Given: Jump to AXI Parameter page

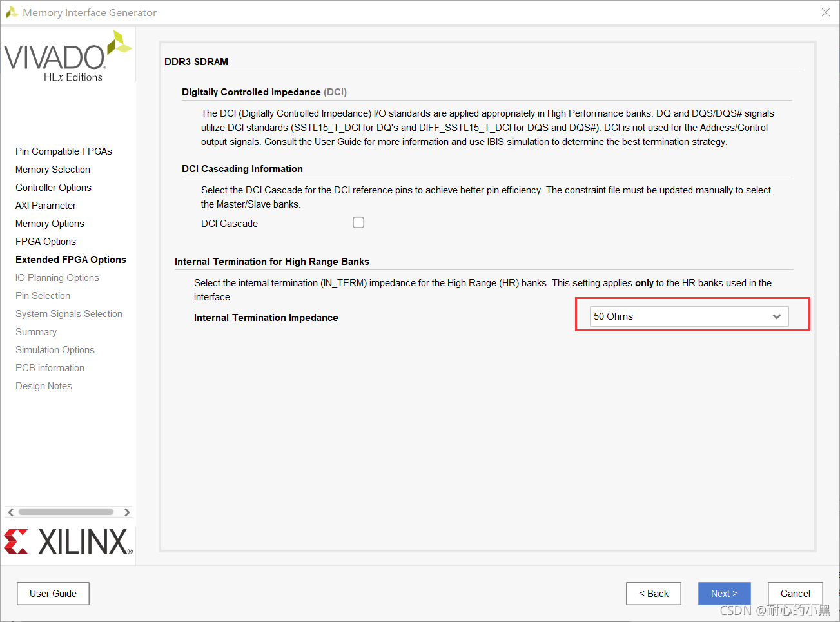Looking at the screenshot, I should (46, 206).
